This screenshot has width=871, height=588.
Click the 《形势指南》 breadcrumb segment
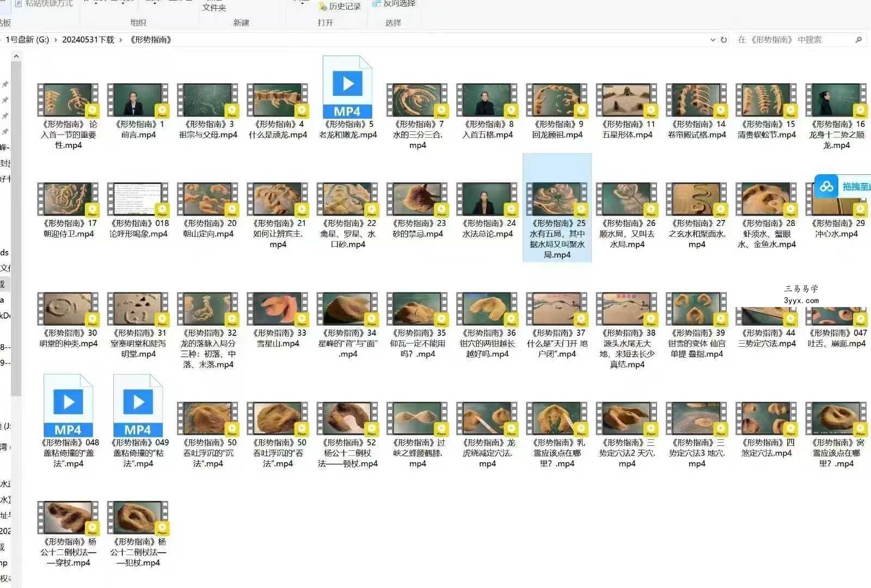[151, 40]
